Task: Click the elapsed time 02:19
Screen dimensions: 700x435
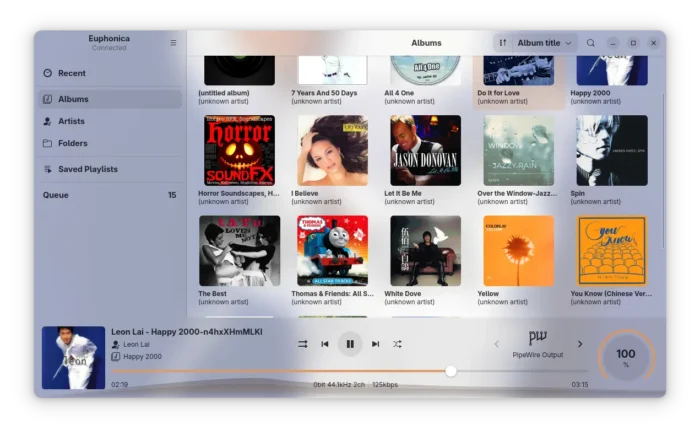Action: 120,385
